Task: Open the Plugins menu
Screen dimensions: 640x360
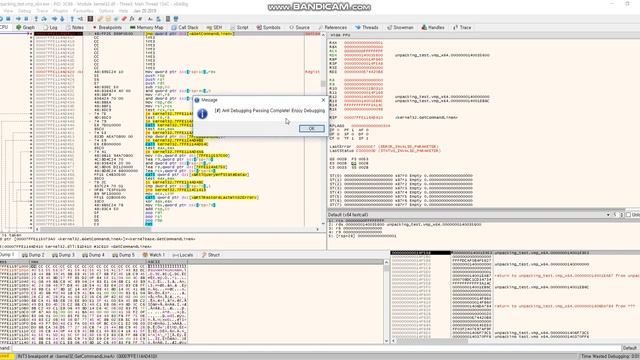Action: coord(60,11)
